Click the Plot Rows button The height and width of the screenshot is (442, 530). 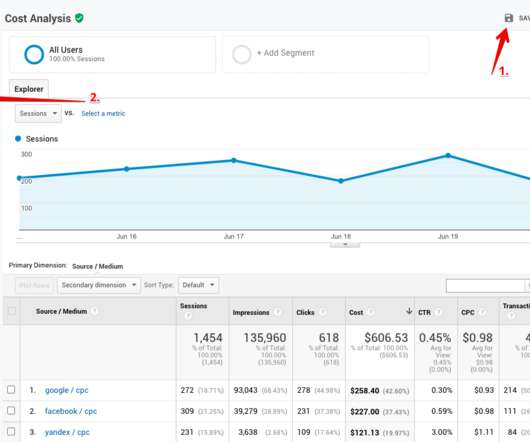coord(34,285)
